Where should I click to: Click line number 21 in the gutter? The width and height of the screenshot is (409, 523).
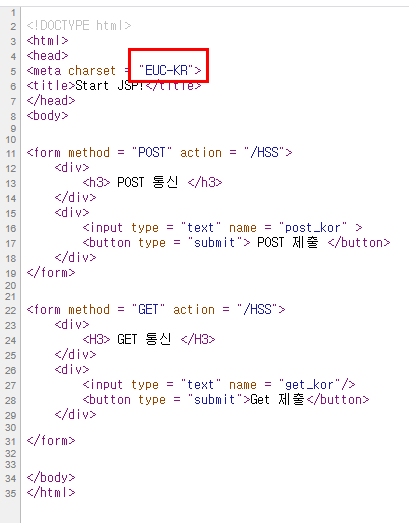(11, 297)
